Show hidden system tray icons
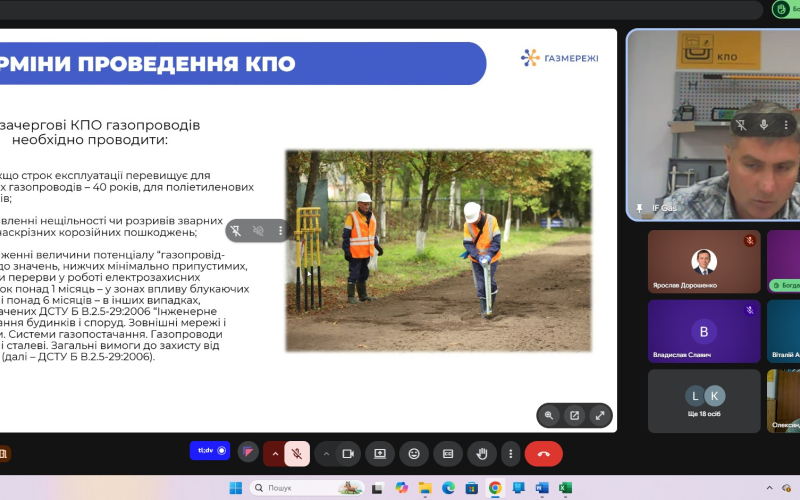This screenshot has height=500, width=800. coord(769,488)
